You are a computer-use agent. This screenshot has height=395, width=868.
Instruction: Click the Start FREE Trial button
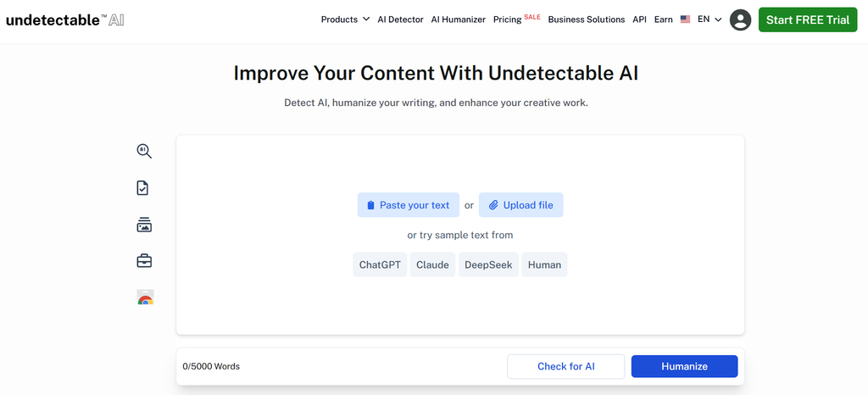coord(808,19)
